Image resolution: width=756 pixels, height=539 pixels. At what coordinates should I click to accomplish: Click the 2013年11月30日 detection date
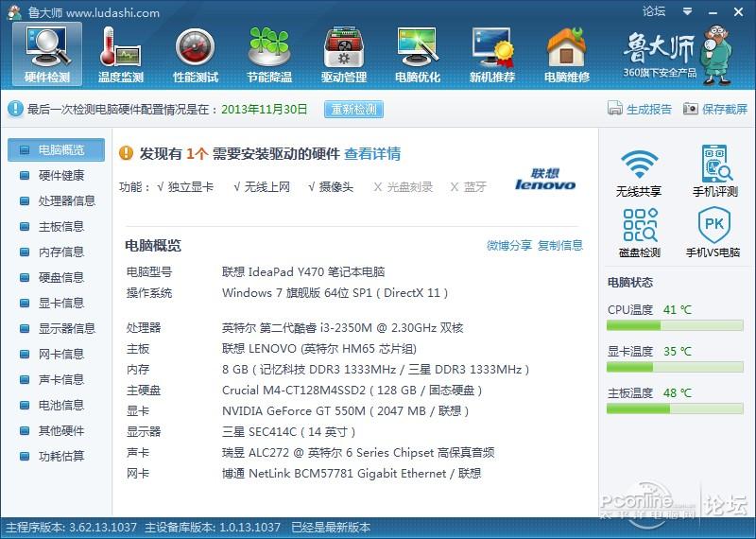pyautogui.click(x=265, y=109)
